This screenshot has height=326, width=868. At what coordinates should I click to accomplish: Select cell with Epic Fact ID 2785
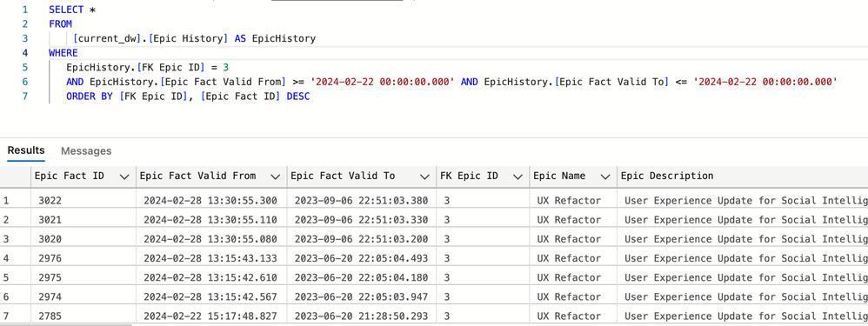tap(83, 316)
